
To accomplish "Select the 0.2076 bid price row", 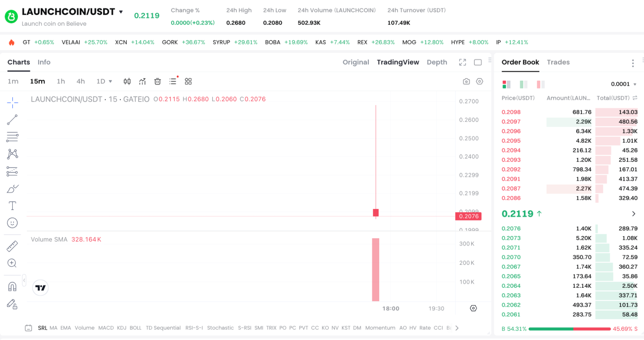I will pos(569,229).
